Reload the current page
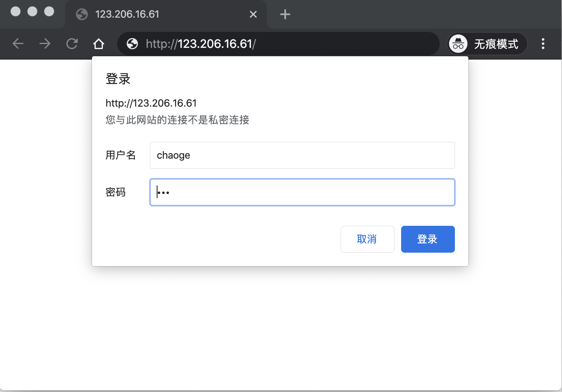562x392 pixels. tap(72, 44)
